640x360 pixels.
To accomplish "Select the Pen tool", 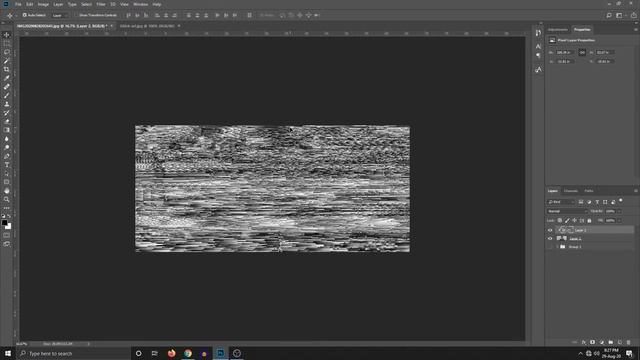I will click(x=7, y=156).
